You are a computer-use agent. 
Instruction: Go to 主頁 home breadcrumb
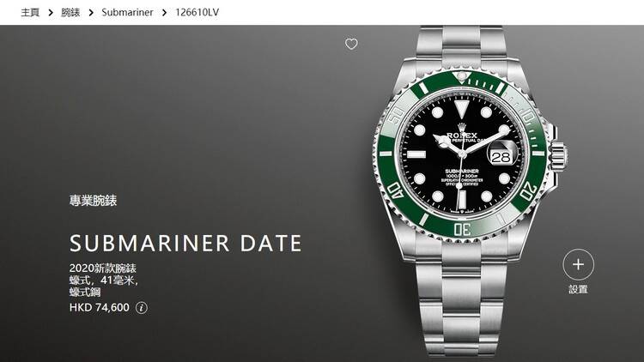30,13
